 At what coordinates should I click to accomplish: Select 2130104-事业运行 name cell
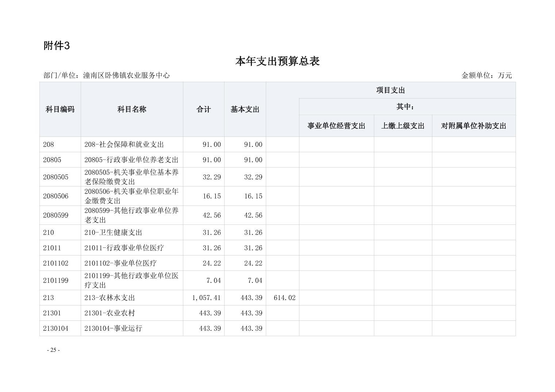click(132, 328)
